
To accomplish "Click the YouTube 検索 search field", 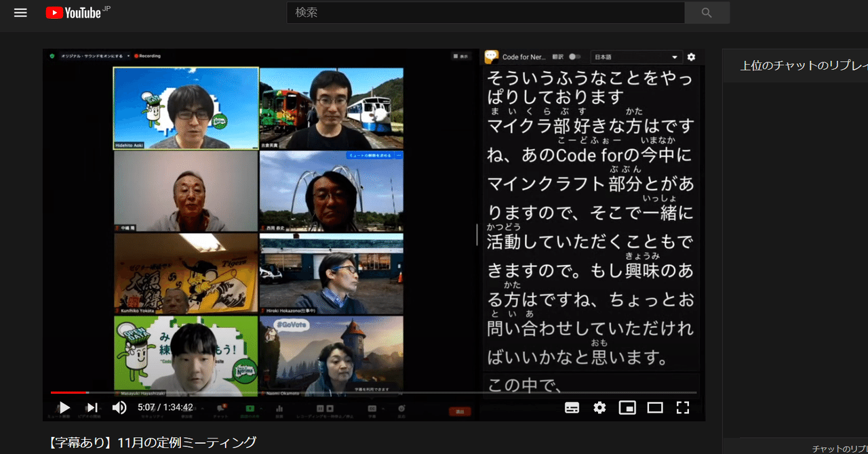I will tap(485, 12).
